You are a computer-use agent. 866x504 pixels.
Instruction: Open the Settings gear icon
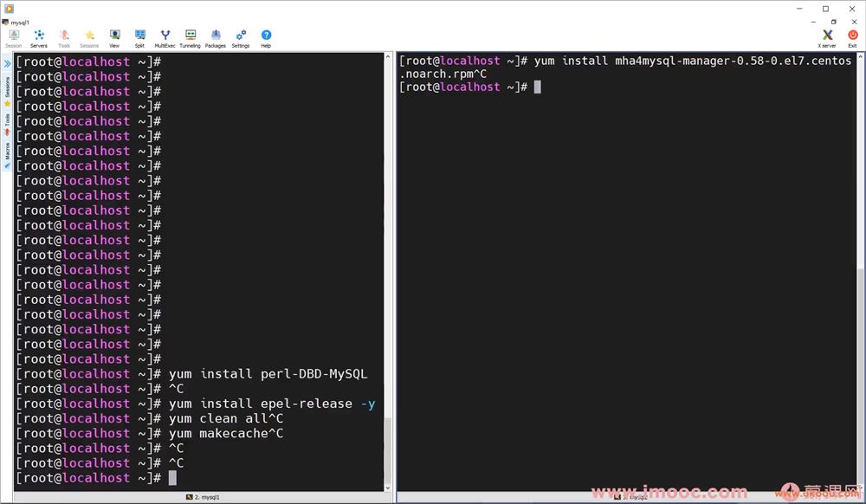(241, 37)
